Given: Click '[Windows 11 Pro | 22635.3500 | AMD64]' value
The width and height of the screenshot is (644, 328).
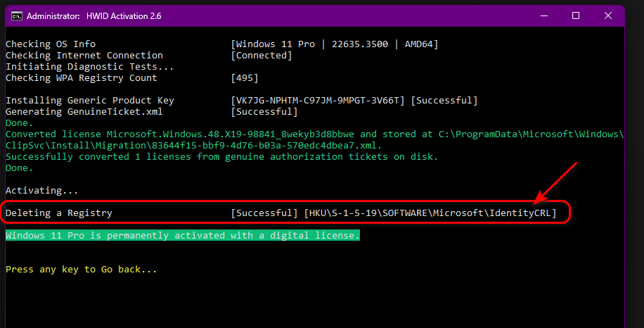Looking at the screenshot, I should point(335,44).
